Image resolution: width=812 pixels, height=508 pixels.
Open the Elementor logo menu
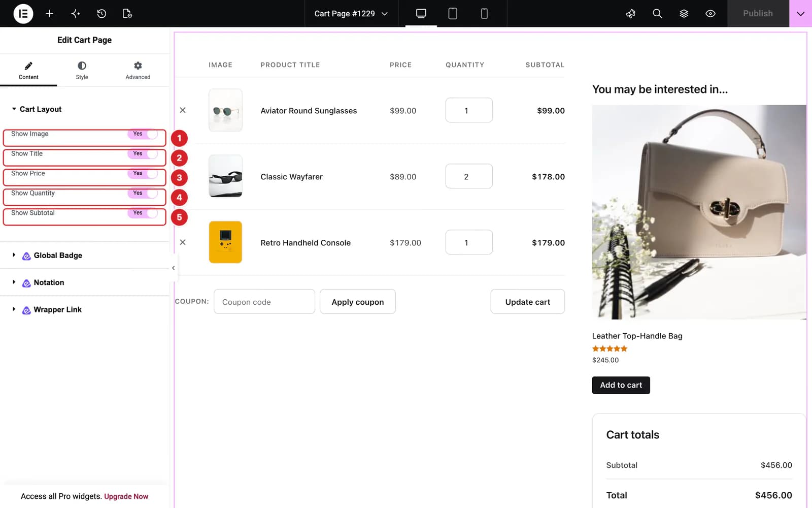23,14
